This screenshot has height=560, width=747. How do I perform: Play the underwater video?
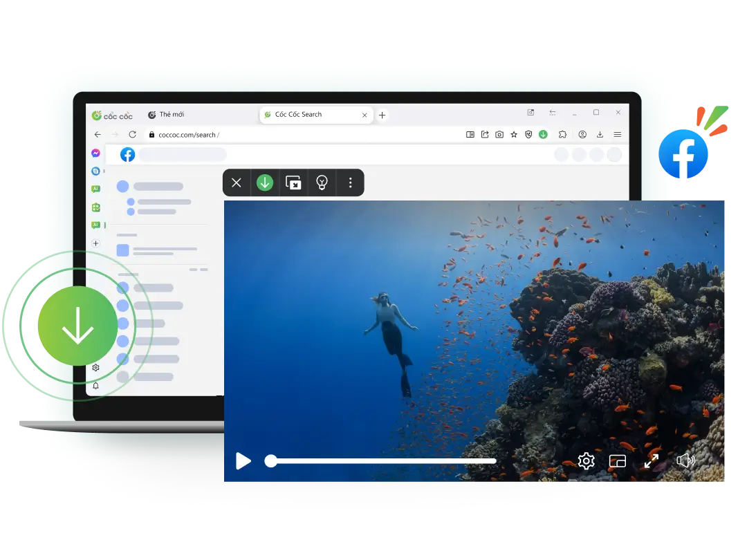(243, 461)
